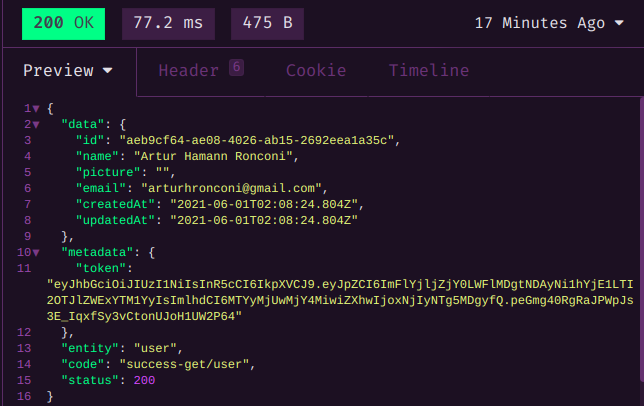Click the createdAt timestamp value
Screen dimensions: 644x406
click(264, 204)
